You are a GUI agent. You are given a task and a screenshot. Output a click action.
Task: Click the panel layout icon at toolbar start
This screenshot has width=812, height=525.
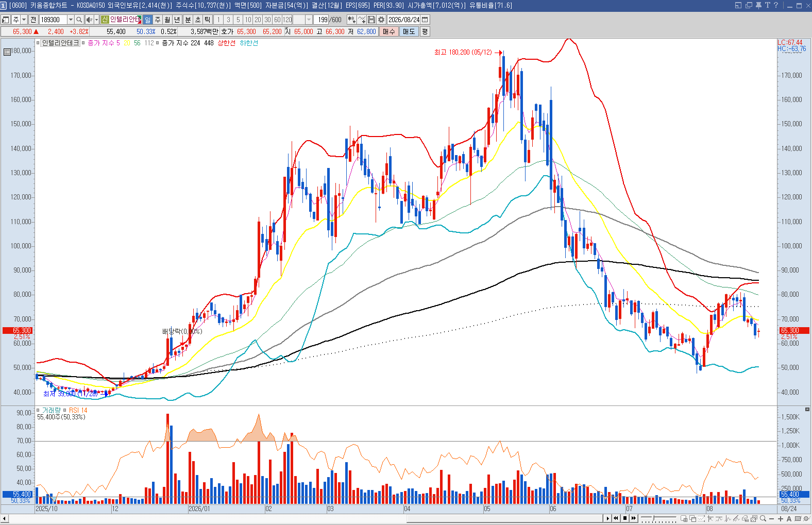(x=6, y=20)
